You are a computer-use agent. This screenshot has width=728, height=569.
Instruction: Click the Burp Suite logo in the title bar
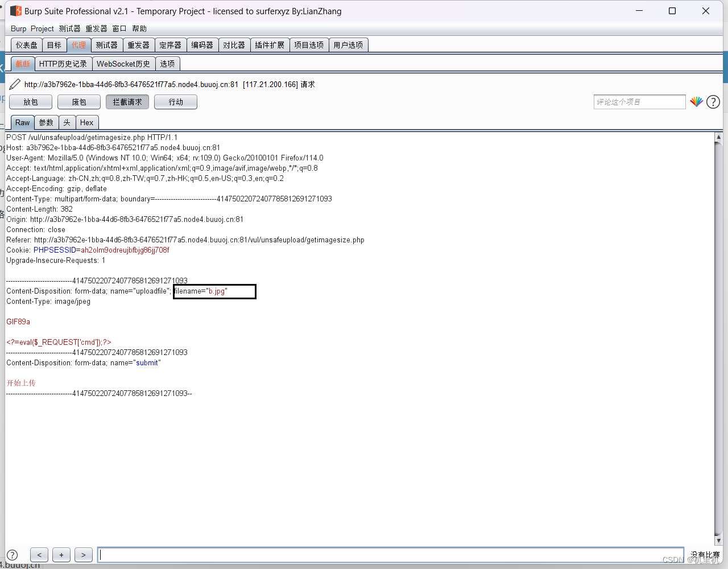coord(16,11)
